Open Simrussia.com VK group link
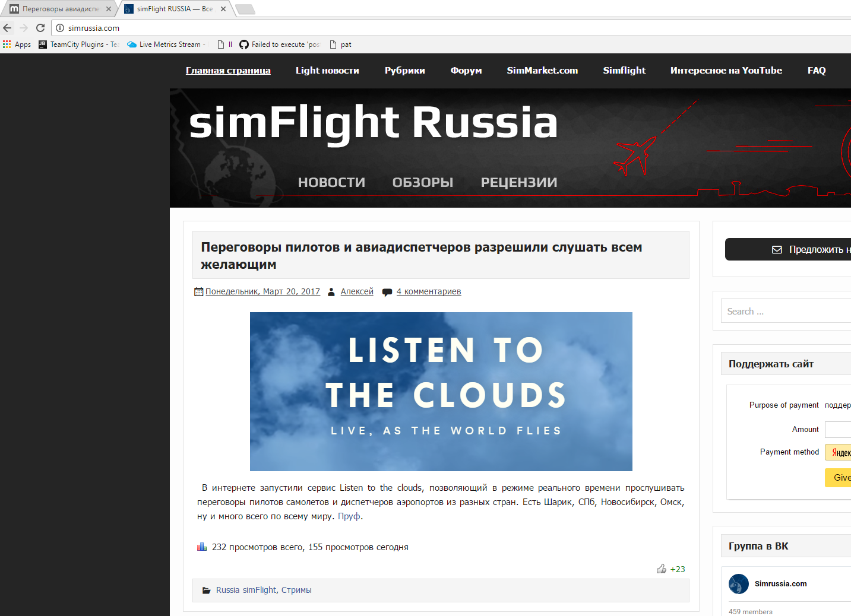 [780, 584]
